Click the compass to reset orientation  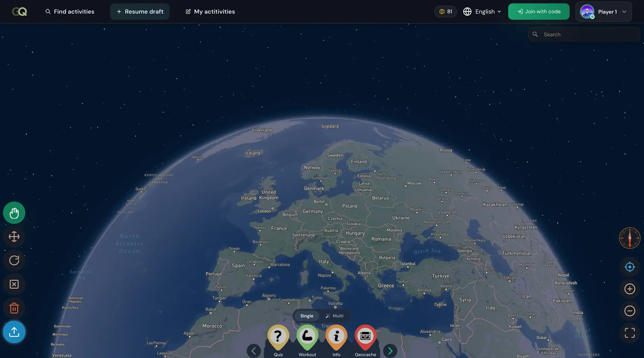[629, 238]
